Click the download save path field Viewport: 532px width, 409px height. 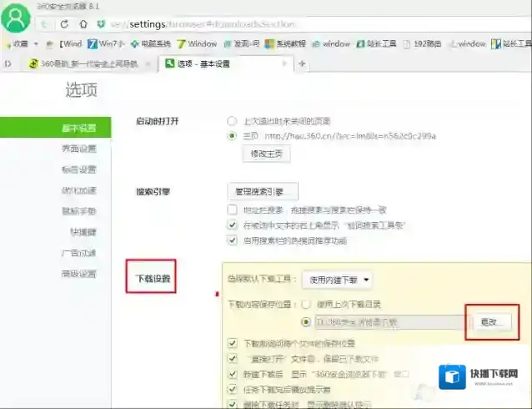click(x=385, y=321)
